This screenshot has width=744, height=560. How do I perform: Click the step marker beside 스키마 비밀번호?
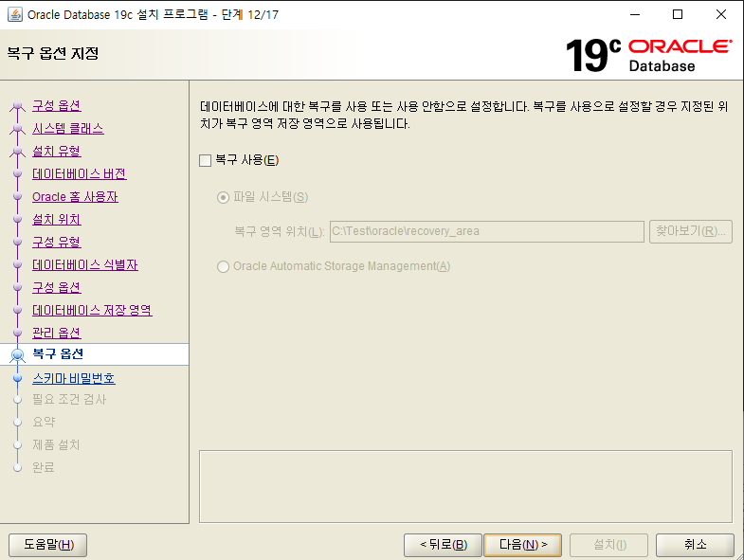pyautogui.click(x=18, y=378)
